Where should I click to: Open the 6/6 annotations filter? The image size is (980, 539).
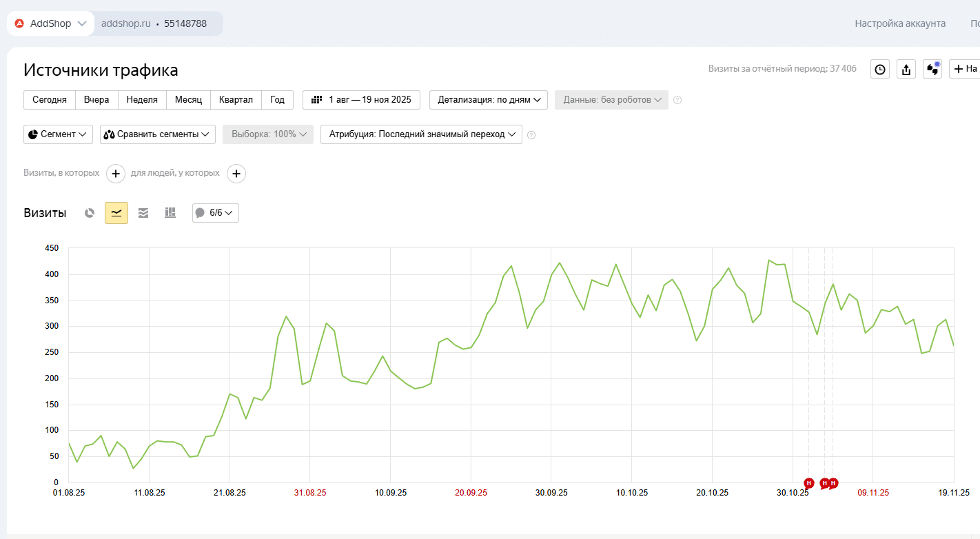[216, 213]
